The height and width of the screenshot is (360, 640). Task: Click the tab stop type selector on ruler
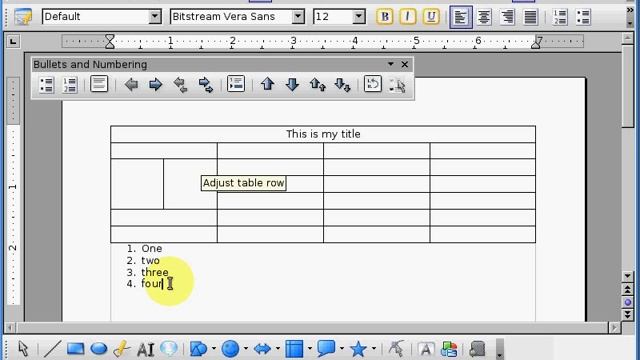point(13,41)
